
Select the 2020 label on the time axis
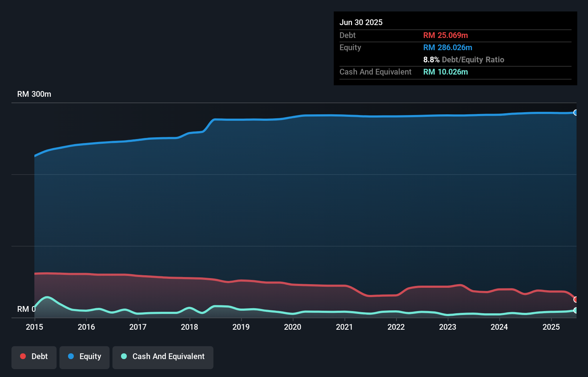[x=293, y=327]
